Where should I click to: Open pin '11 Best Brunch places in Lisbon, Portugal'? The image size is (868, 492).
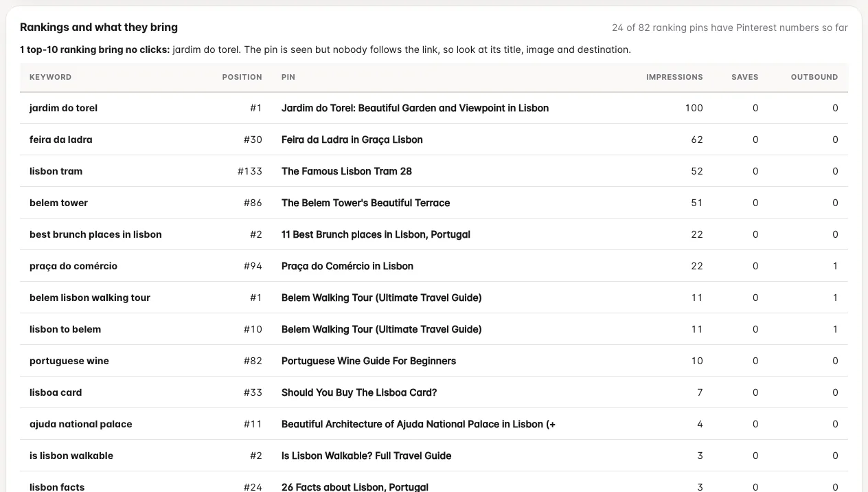[376, 234]
